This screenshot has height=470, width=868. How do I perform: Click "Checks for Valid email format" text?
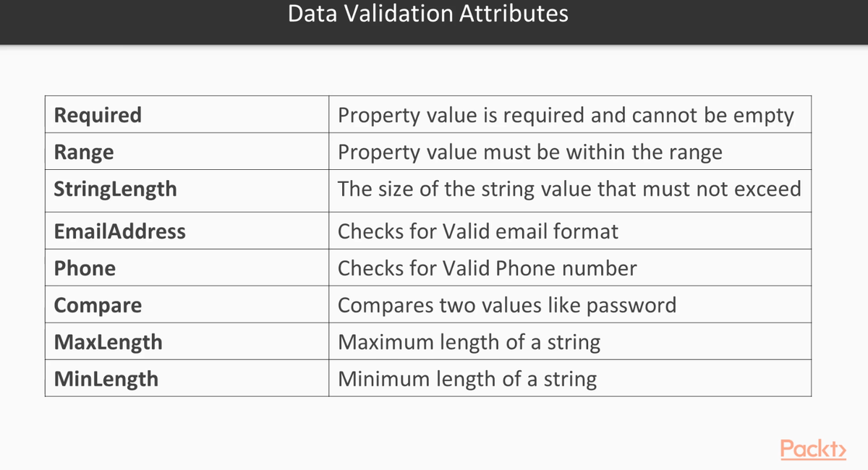[x=478, y=231]
